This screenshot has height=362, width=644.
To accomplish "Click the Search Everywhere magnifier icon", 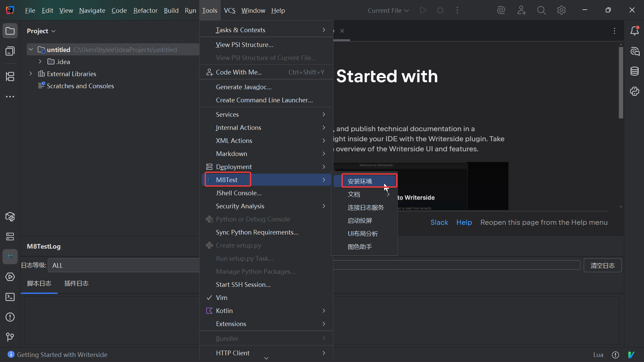I will [x=541, y=10].
